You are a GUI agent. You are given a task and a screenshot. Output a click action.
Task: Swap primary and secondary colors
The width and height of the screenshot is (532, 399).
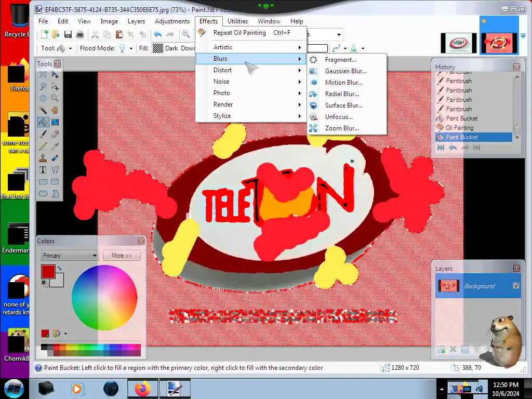[60, 269]
